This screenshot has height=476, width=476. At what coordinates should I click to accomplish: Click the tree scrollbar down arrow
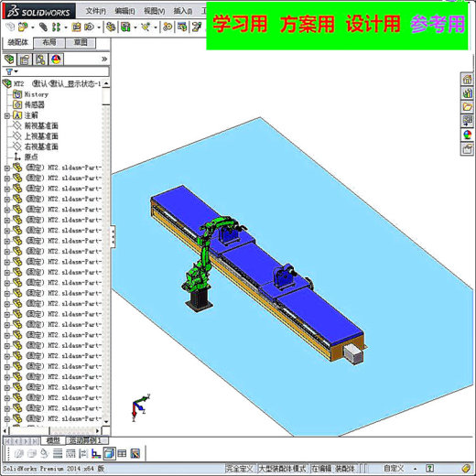tap(106, 422)
